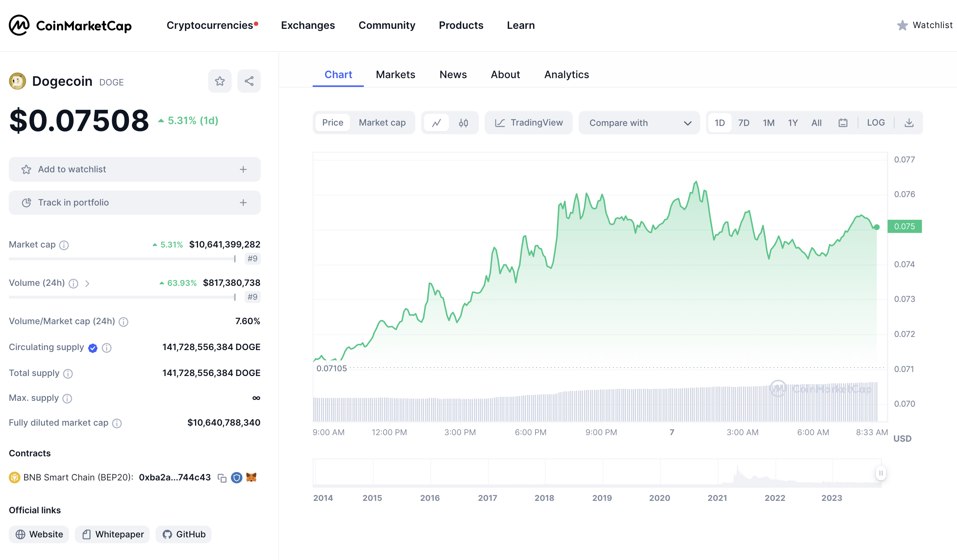Switch the chart to candlestick view
This screenshot has width=957, height=560.
pos(463,122)
